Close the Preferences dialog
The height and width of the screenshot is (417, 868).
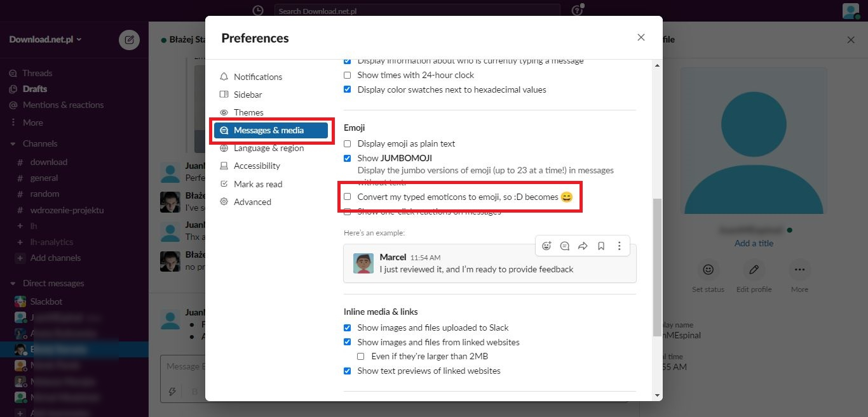[x=641, y=37]
